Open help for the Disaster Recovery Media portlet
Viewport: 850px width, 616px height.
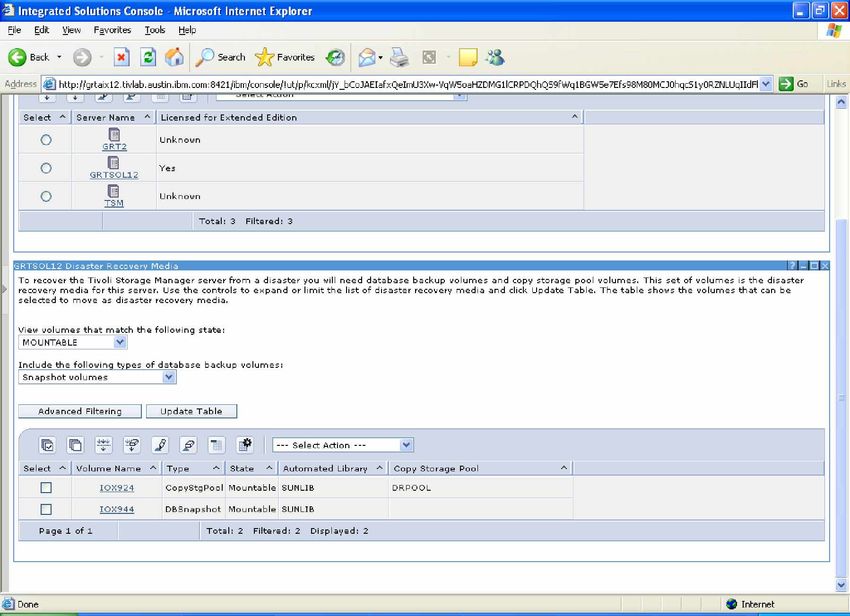tap(793, 266)
